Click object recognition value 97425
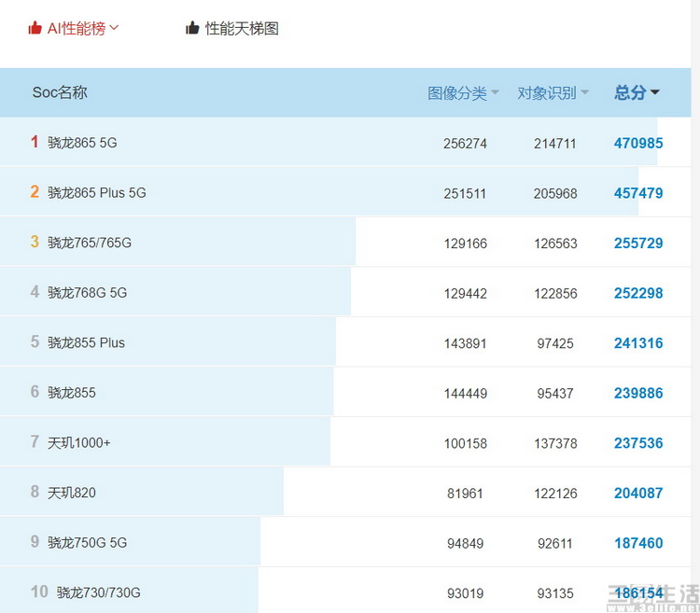700x613 pixels. [x=555, y=343]
